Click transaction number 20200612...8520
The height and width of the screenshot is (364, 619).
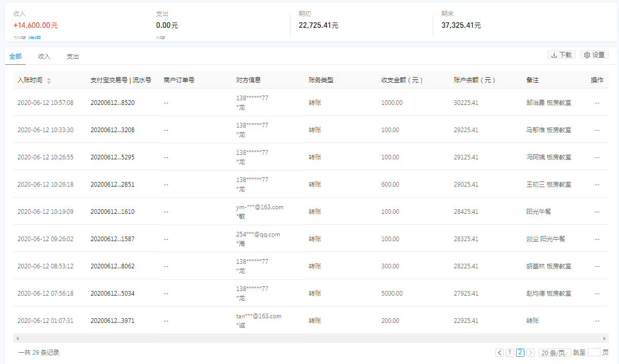click(112, 103)
